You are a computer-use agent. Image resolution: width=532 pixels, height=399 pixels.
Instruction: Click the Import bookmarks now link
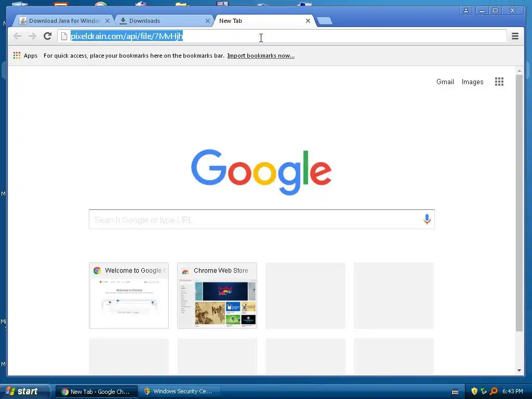261,56
